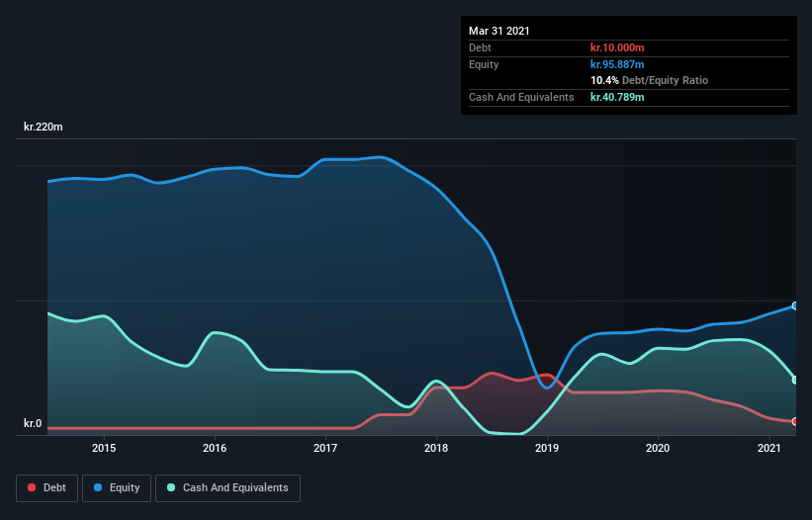Click the 2021 x-axis label
The image size is (812, 520).
coord(769,448)
